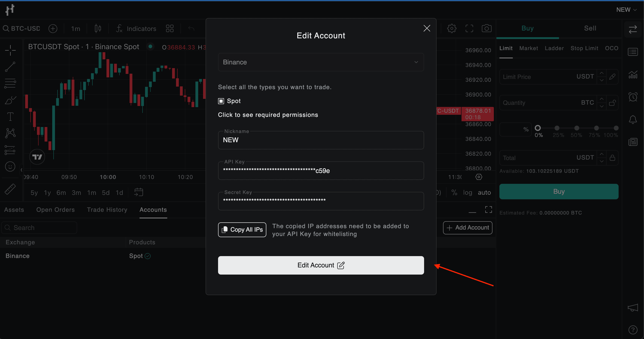Click to see required permissions link
Image resolution: width=644 pixels, height=339 pixels.
(x=268, y=115)
